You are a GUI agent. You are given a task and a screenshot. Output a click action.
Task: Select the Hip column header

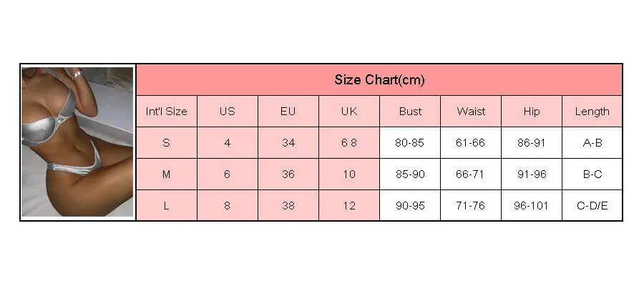pyautogui.click(x=531, y=111)
